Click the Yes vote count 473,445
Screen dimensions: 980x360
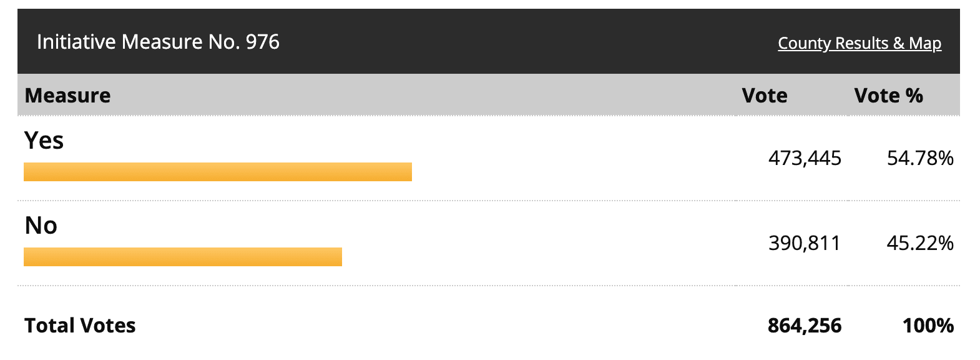[804, 158]
